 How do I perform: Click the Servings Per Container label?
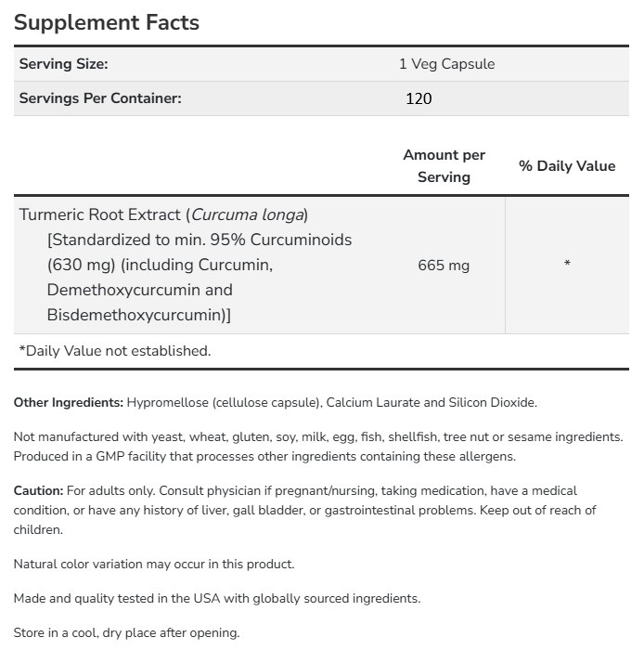click(100, 97)
